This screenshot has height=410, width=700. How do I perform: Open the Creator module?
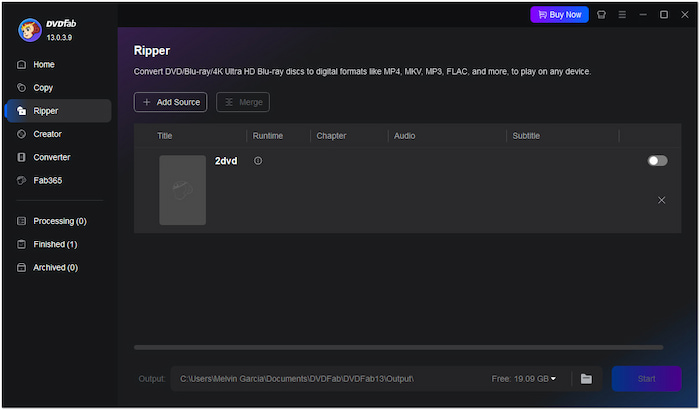coord(47,134)
